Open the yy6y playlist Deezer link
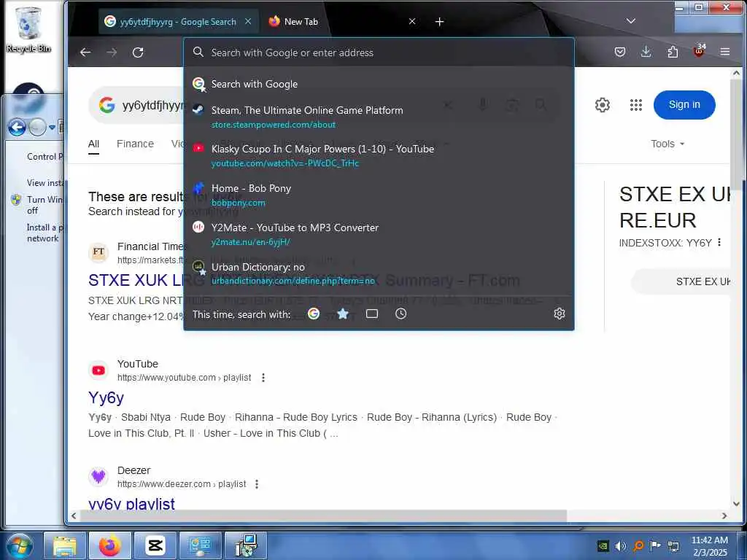 (x=131, y=504)
